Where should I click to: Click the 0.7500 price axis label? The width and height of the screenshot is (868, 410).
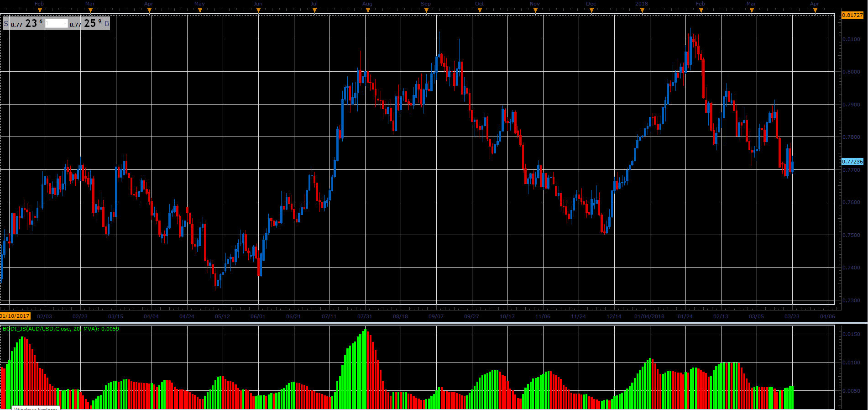click(851, 235)
